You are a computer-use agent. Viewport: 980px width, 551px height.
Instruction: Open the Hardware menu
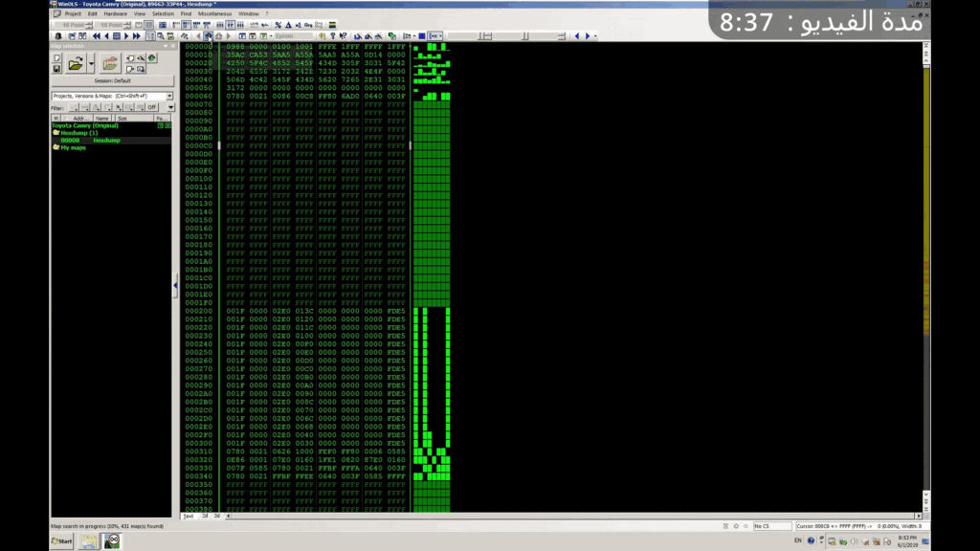tap(115, 14)
